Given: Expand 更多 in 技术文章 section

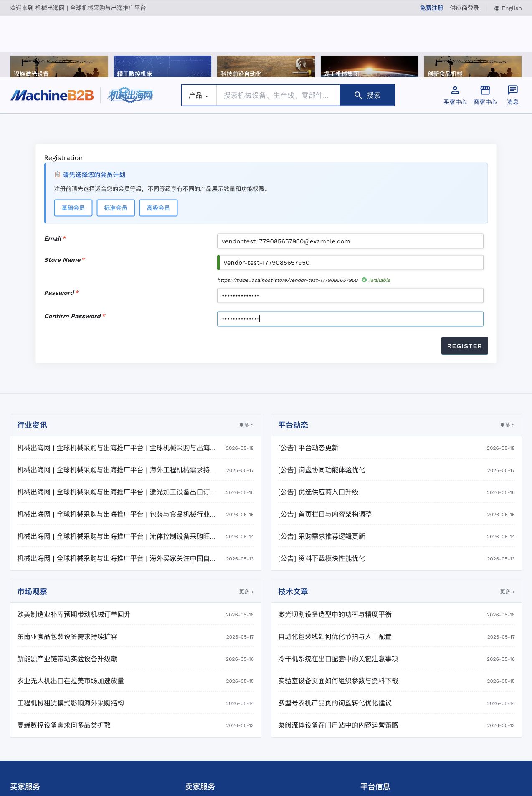Looking at the screenshot, I should [x=507, y=592].
